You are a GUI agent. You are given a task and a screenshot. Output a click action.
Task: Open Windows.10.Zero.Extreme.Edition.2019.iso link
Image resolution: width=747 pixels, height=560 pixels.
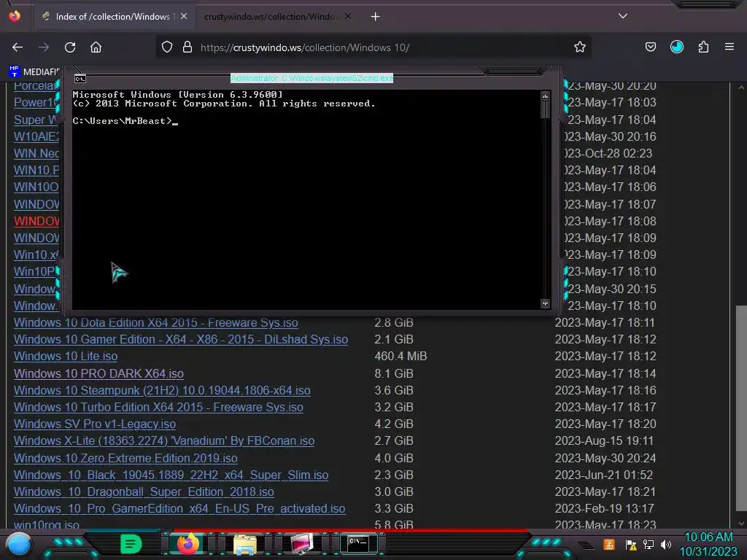pos(125,458)
